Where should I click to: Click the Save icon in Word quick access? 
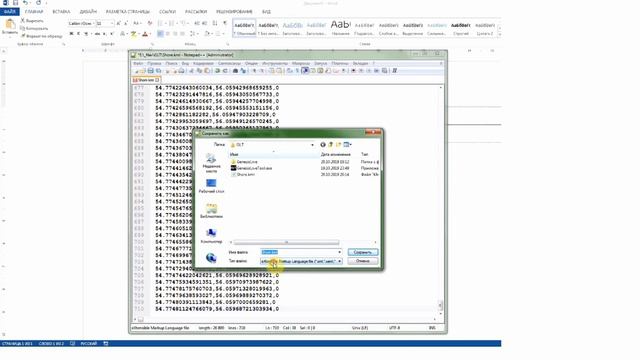click(15, 3)
